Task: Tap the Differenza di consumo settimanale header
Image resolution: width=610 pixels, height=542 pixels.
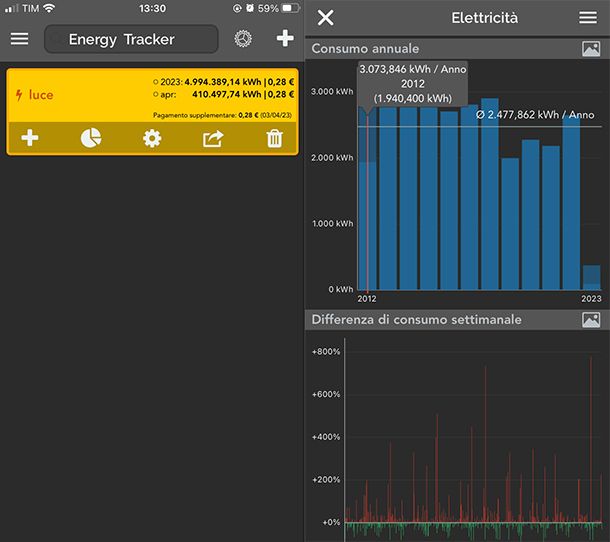Action: pos(458,320)
